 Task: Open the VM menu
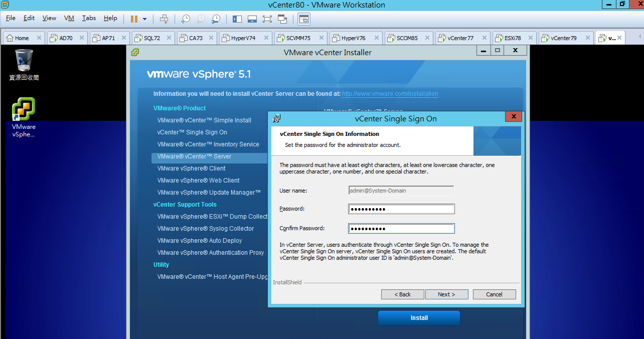[x=69, y=18]
